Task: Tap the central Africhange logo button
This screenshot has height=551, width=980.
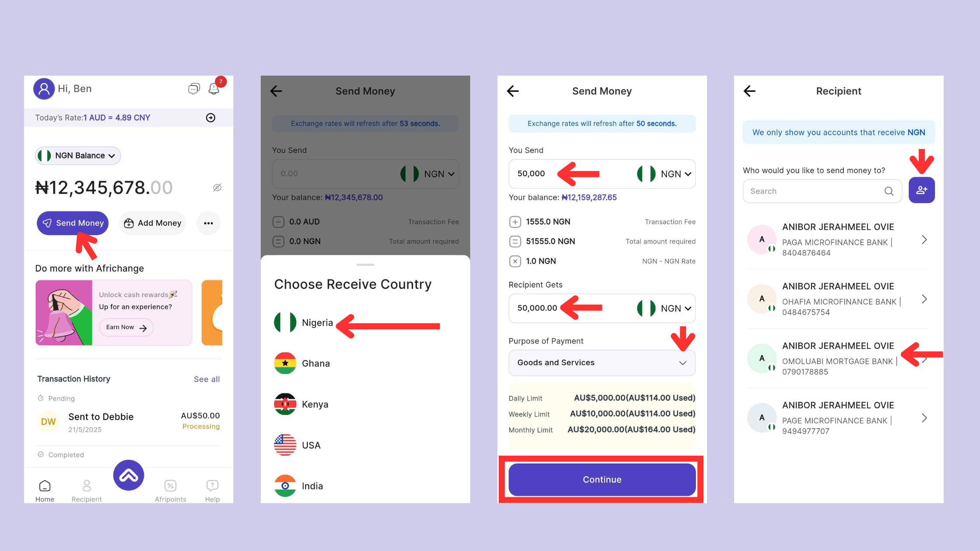Action: tap(129, 475)
